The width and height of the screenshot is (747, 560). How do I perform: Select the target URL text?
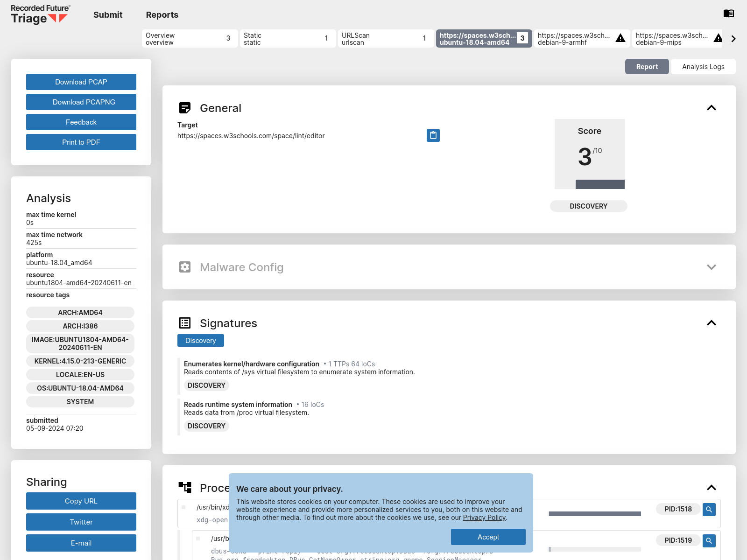coord(251,136)
